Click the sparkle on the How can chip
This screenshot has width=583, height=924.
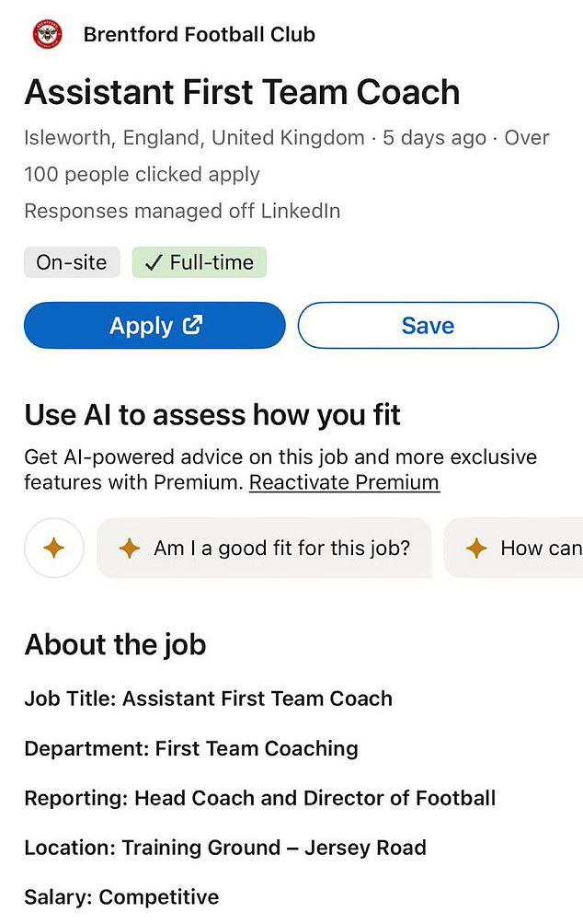475,549
